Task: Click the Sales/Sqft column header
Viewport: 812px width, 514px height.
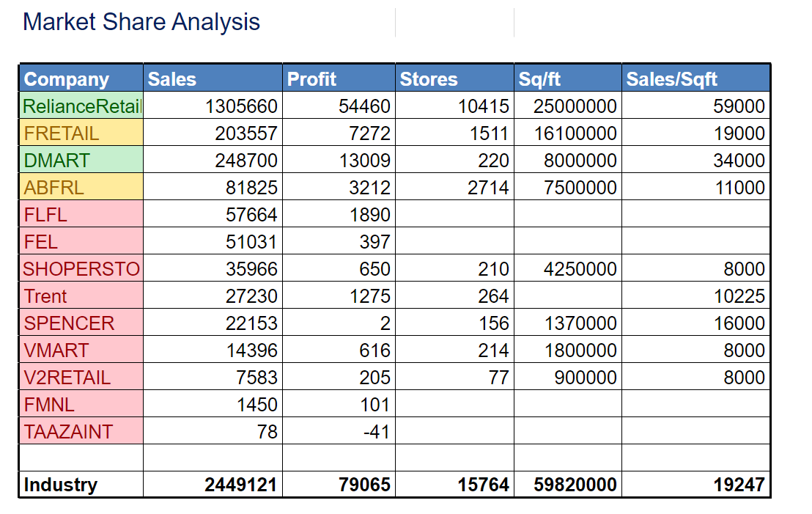Action: [x=696, y=78]
